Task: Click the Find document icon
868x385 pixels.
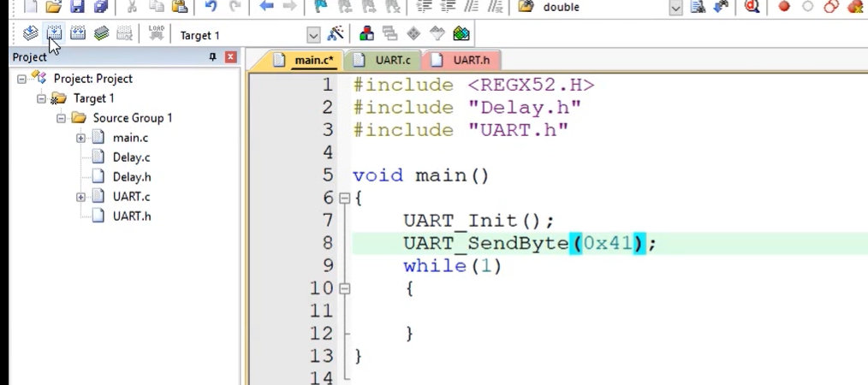Action: coord(699,6)
